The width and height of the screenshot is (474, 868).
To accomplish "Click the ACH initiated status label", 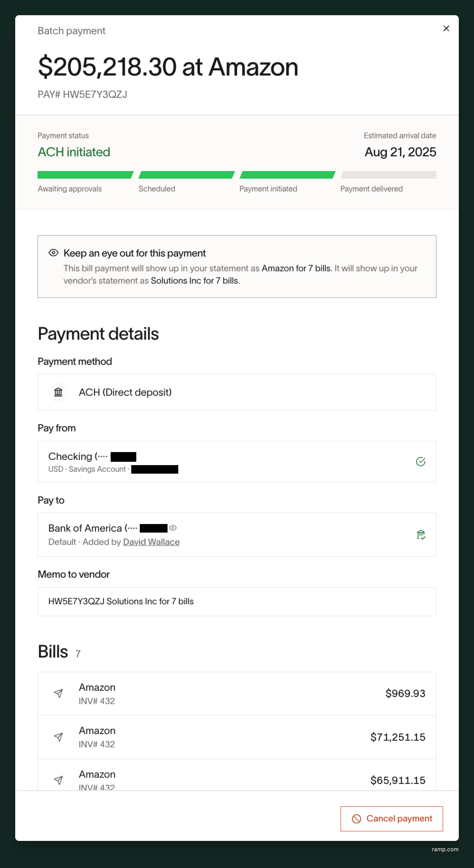I will [74, 152].
